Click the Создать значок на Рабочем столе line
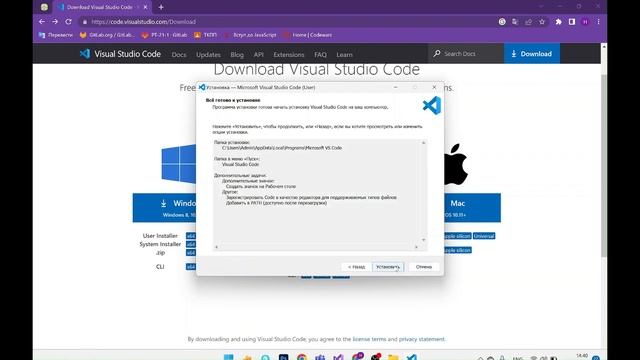Screen dimensions: 640x360 click(261, 186)
